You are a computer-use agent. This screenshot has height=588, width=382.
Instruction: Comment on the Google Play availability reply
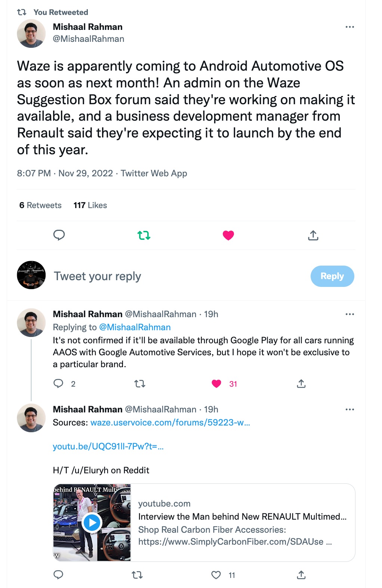(59, 384)
